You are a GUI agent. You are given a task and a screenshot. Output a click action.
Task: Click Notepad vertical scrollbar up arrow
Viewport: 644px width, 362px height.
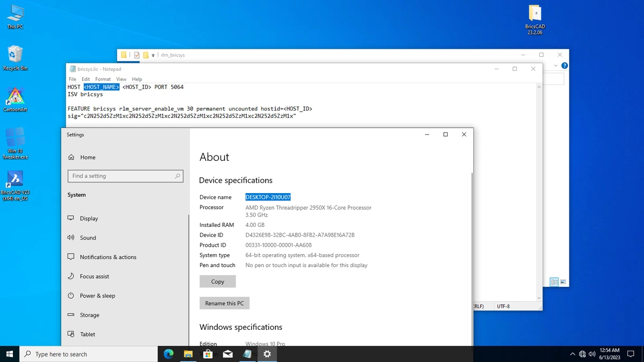point(539,86)
